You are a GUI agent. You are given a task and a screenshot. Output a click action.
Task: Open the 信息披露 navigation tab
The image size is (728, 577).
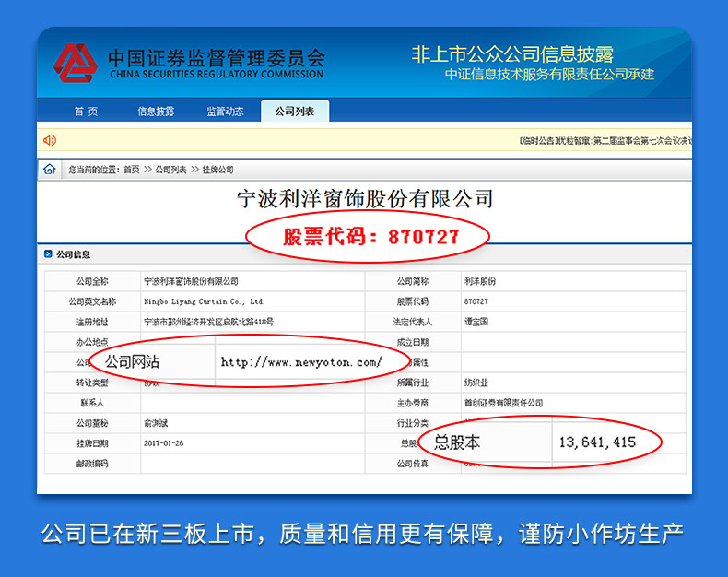[x=156, y=112]
